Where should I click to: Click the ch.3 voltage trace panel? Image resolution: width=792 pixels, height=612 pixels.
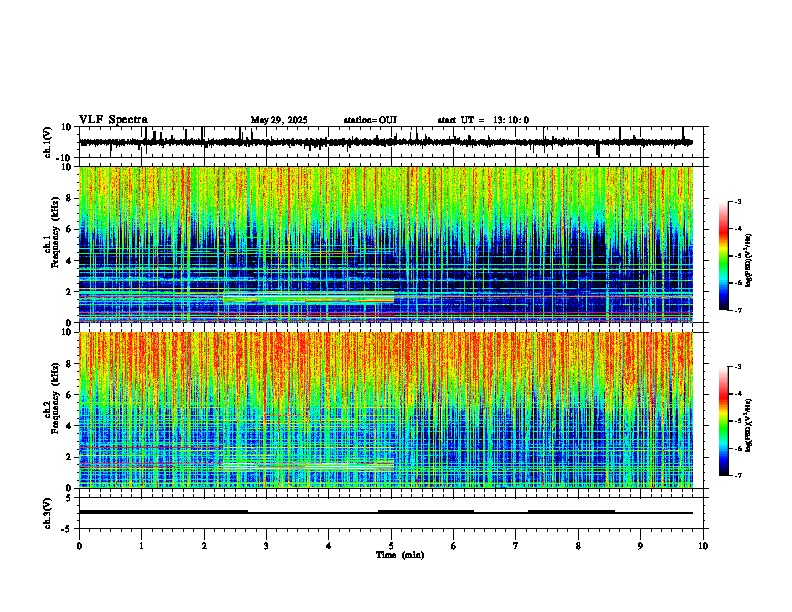pos(391,513)
